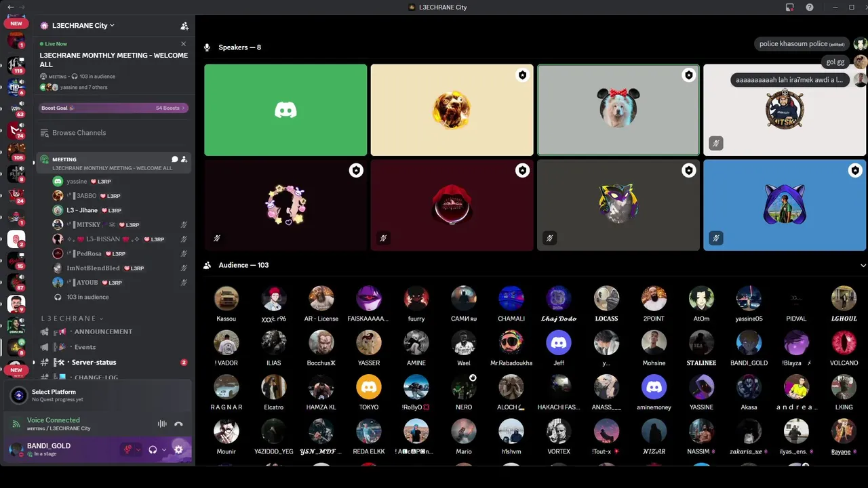Screen dimensions: 868x488
Task: Click Voice Connected status text
Action: pos(53,420)
